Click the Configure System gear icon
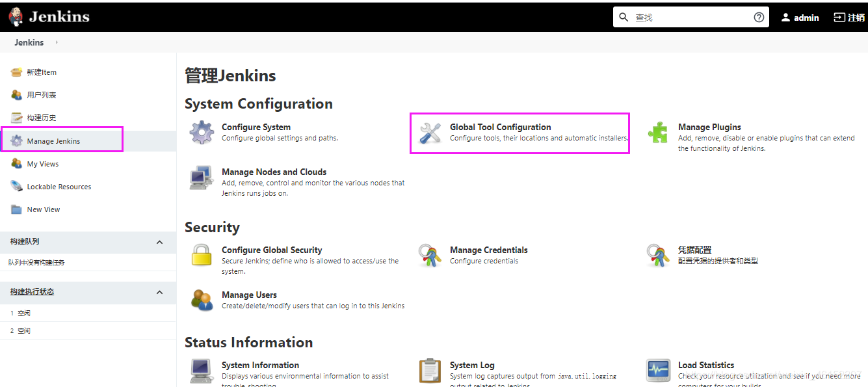Image resolution: width=868 pixels, height=387 pixels. point(202,133)
